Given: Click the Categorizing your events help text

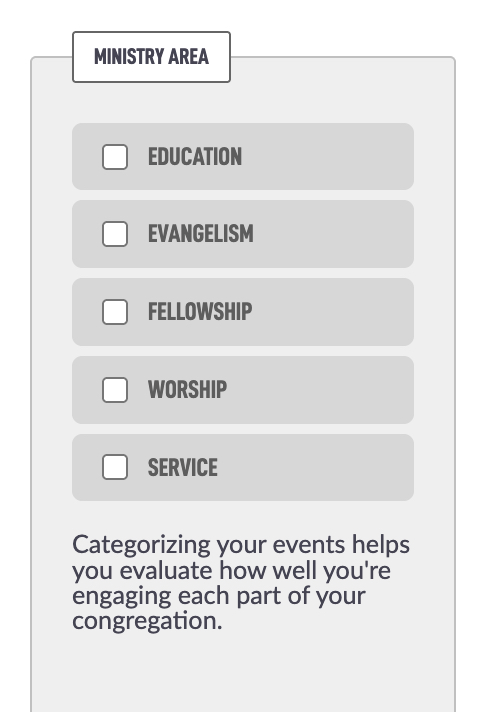Looking at the screenshot, I should coord(241,583).
